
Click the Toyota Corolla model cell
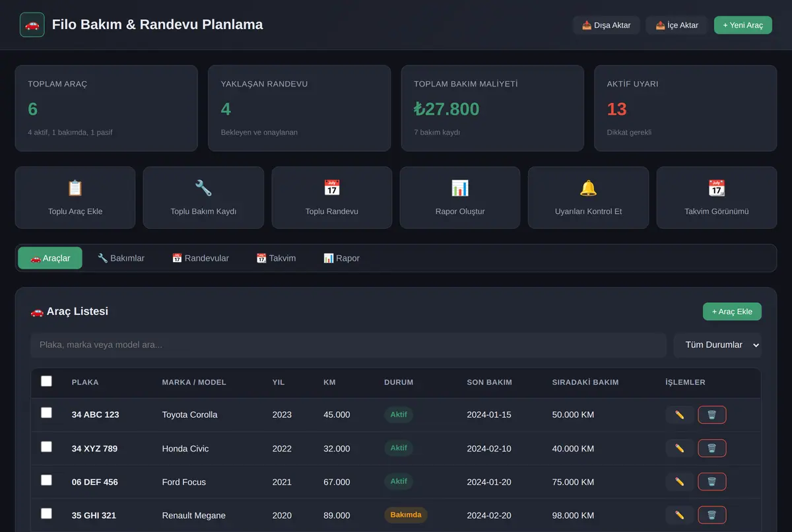pos(190,415)
